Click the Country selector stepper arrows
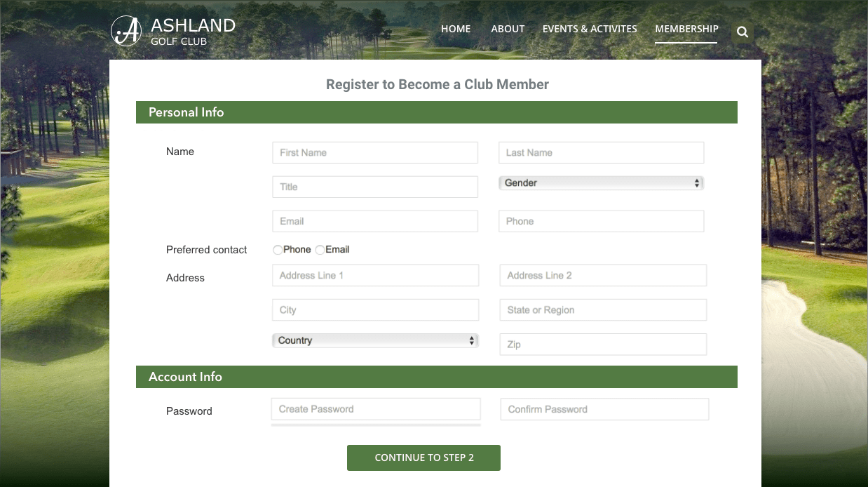The width and height of the screenshot is (868, 487). click(472, 340)
